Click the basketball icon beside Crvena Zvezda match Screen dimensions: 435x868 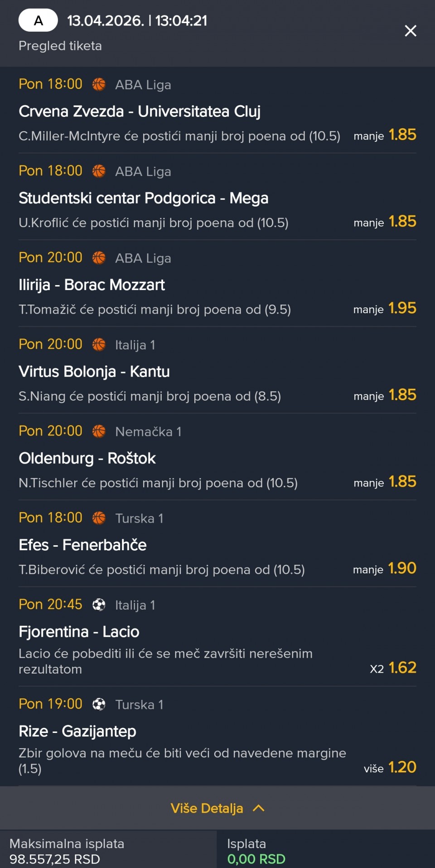pyautogui.click(x=99, y=85)
